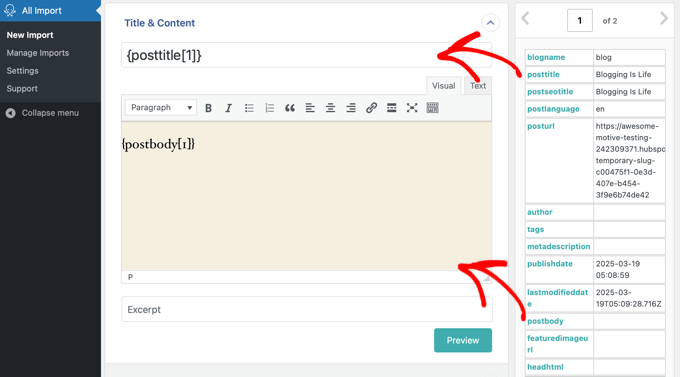Switch to the Text editor tab
Screen dimensions: 680x377
(478, 86)
